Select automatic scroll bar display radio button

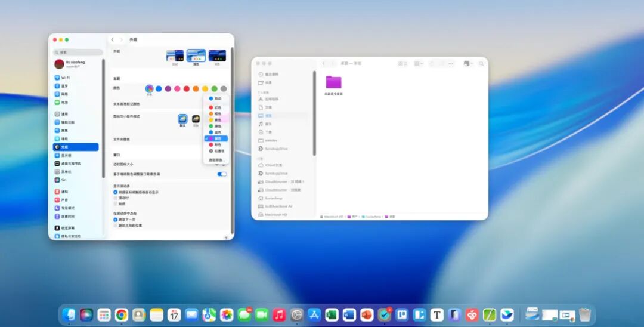[116, 192]
